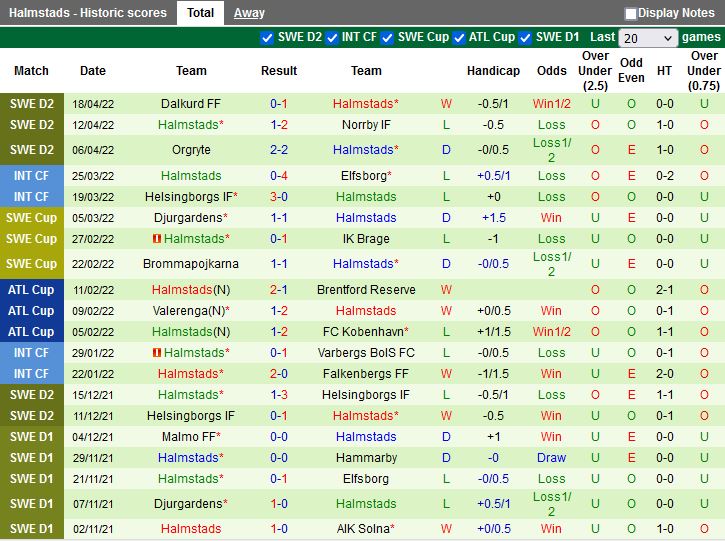725x541 pixels.
Task: Select the date 12/04/22
Action: point(93,125)
